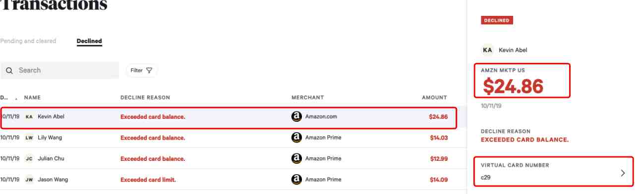
Task: Click the Amazon logo in Jason Wang row
Action: (x=296, y=180)
